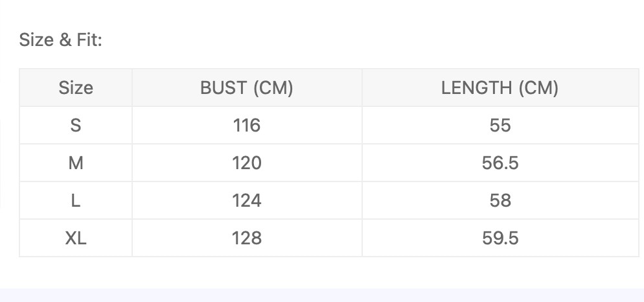Click the 56.5 length value
Image resolution: width=644 pixels, height=302 pixels.
(x=500, y=163)
